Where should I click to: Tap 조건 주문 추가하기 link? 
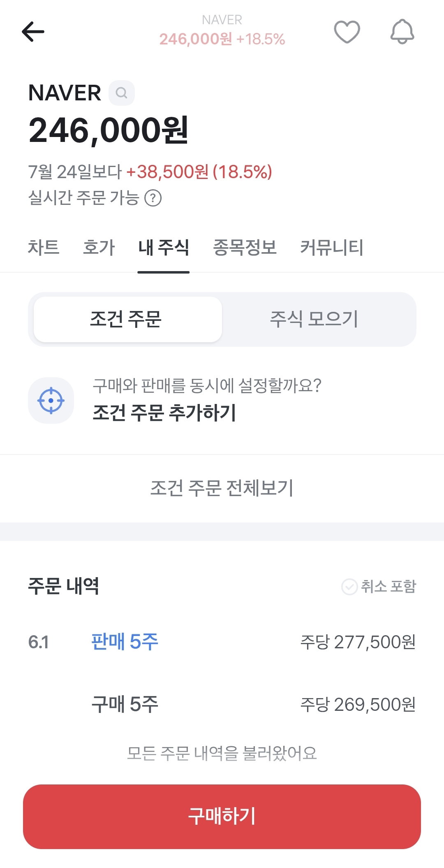click(164, 413)
